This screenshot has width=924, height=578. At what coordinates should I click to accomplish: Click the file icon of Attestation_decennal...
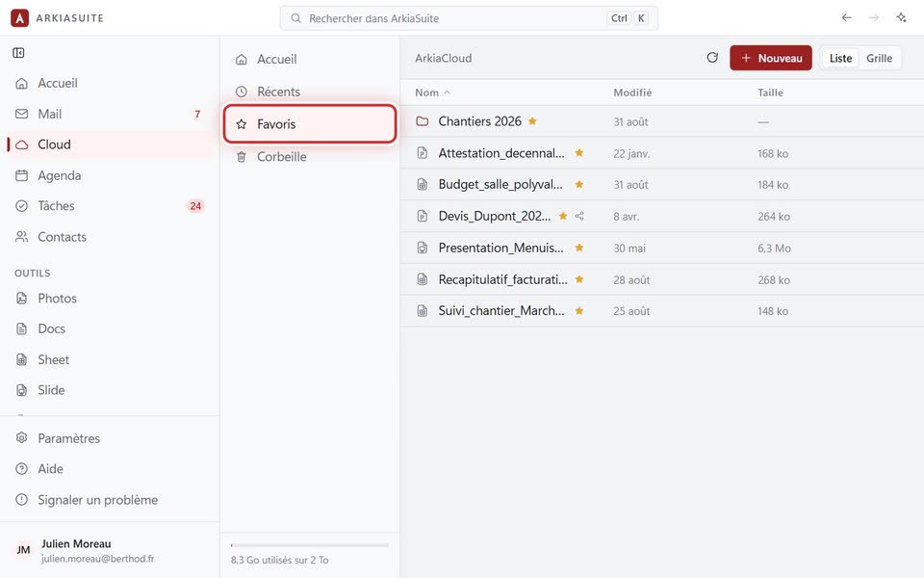(x=422, y=153)
